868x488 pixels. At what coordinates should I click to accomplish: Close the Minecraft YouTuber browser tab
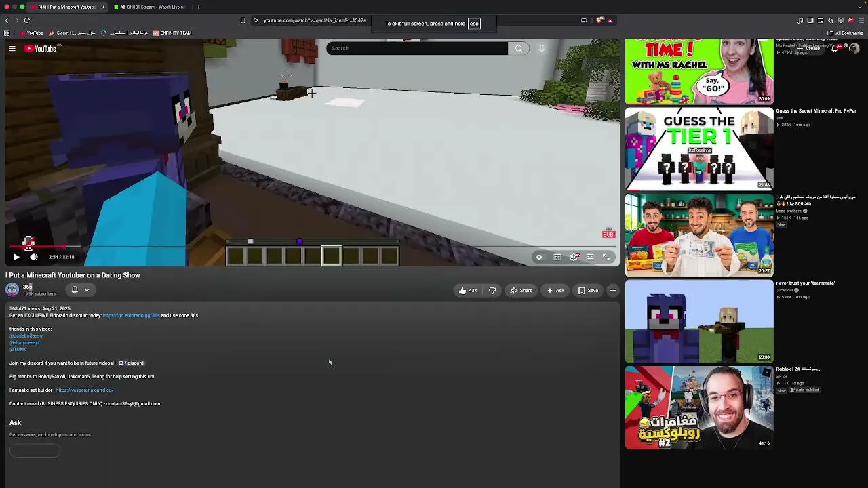103,7
